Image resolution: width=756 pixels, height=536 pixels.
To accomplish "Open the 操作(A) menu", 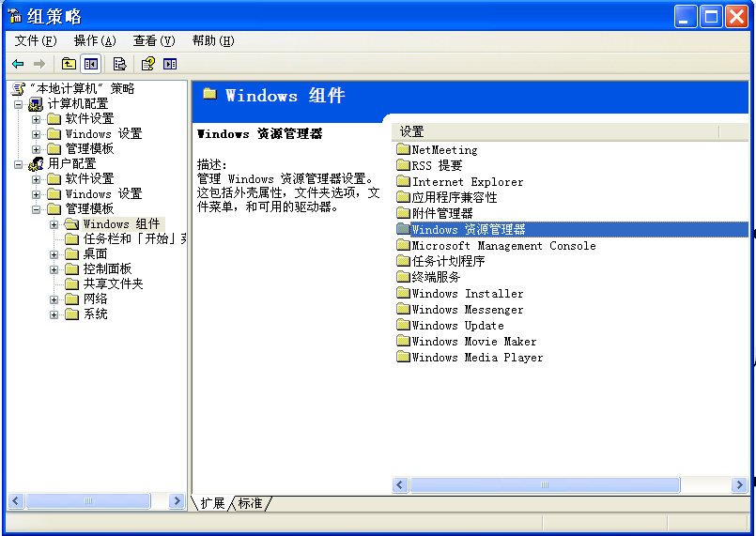I will (x=95, y=41).
